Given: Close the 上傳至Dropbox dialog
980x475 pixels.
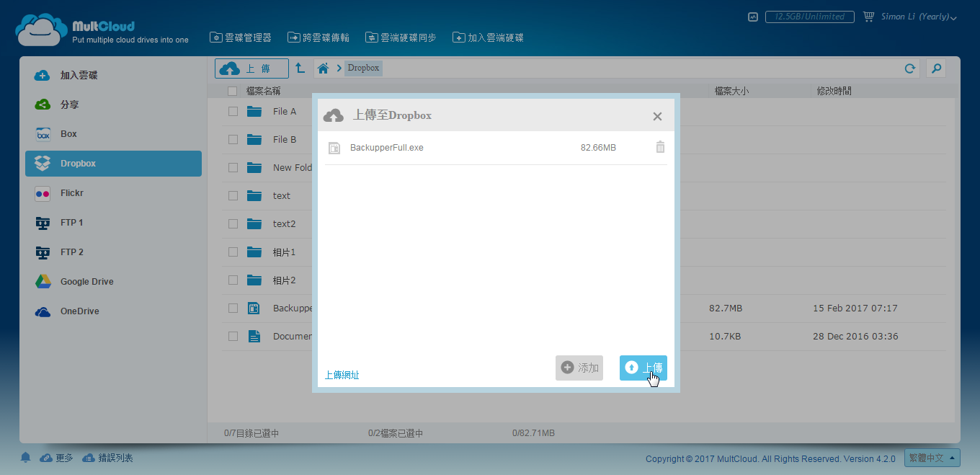Looking at the screenshot, I should pos(657,117).
